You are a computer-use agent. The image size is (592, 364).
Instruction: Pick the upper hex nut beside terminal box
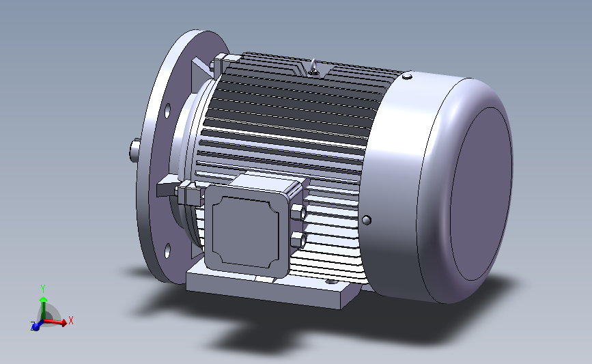click(x=299, y=212)
